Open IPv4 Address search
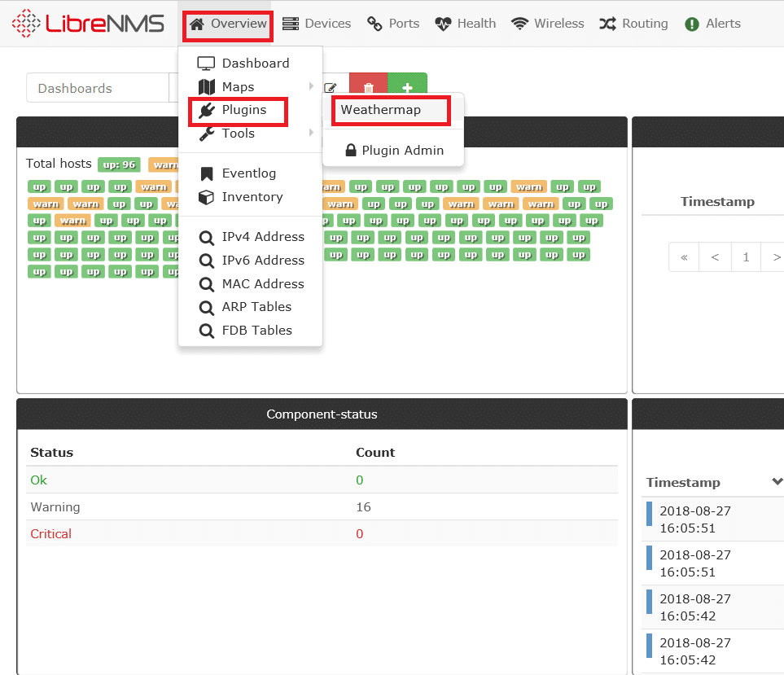This screenshot has height=675, width=784. pos(252,236)
